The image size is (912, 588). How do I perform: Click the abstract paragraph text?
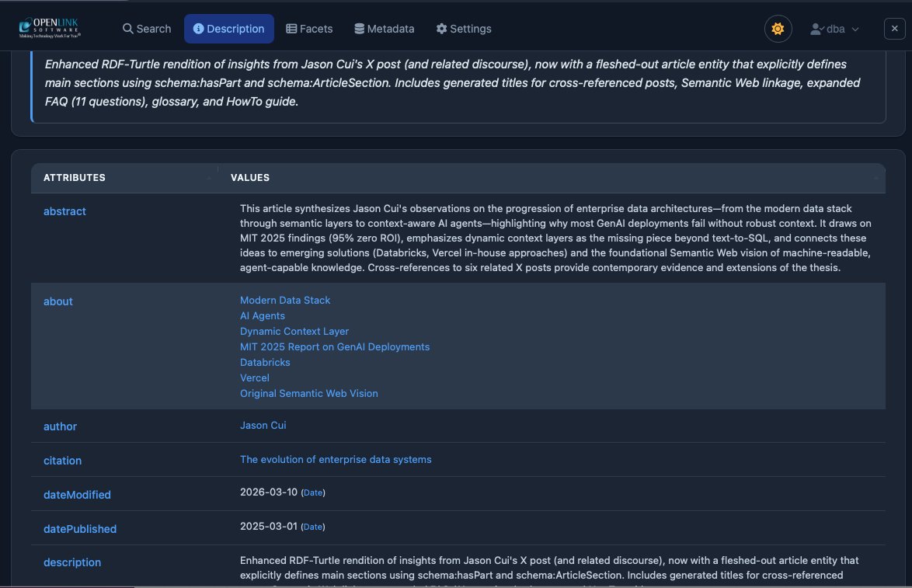click(555, 238)
